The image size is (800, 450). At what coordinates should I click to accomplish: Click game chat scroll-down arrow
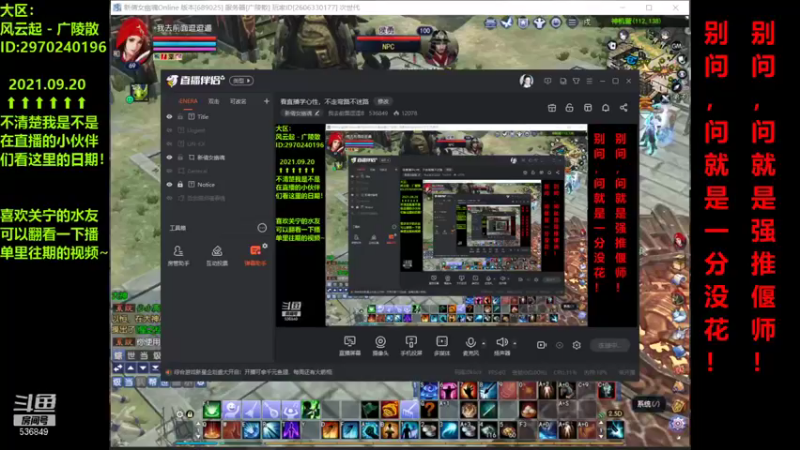click(x=143, y=368)
